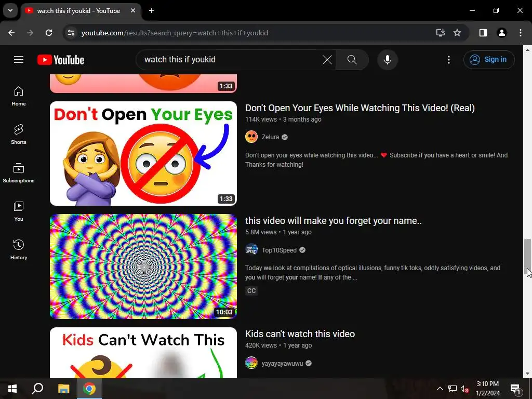This screenshot has height=399, width=532.
Task: Click Sign in button
Action: (489, 60)
